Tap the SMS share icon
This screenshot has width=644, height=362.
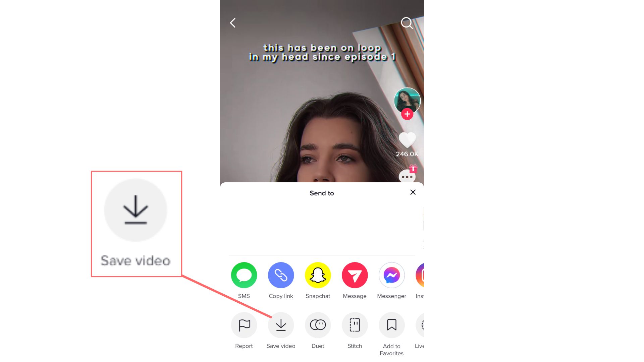point(244,275)
